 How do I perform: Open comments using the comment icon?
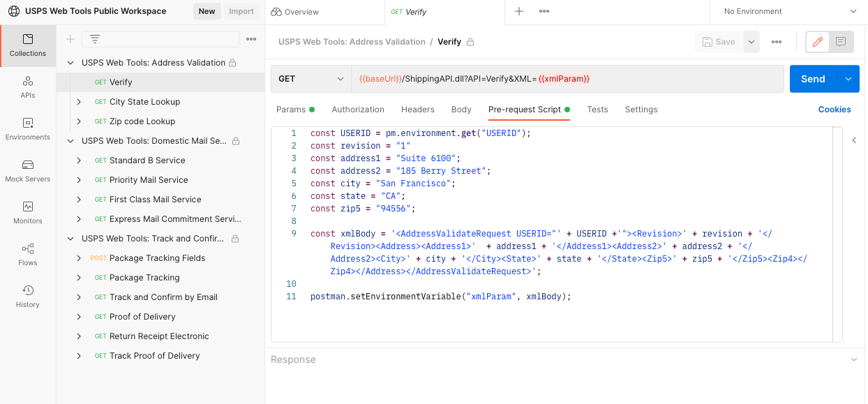point(841,41)
